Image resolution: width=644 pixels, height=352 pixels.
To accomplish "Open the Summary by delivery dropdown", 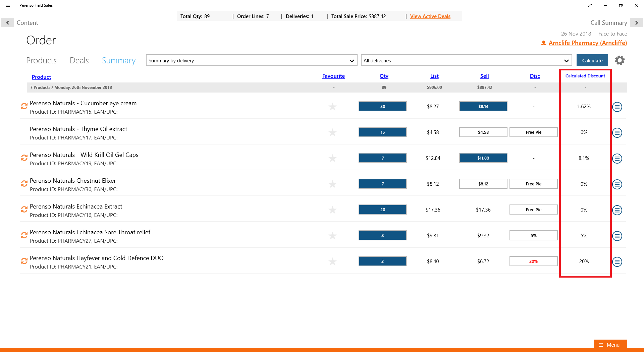I will [x=252, y=60].
